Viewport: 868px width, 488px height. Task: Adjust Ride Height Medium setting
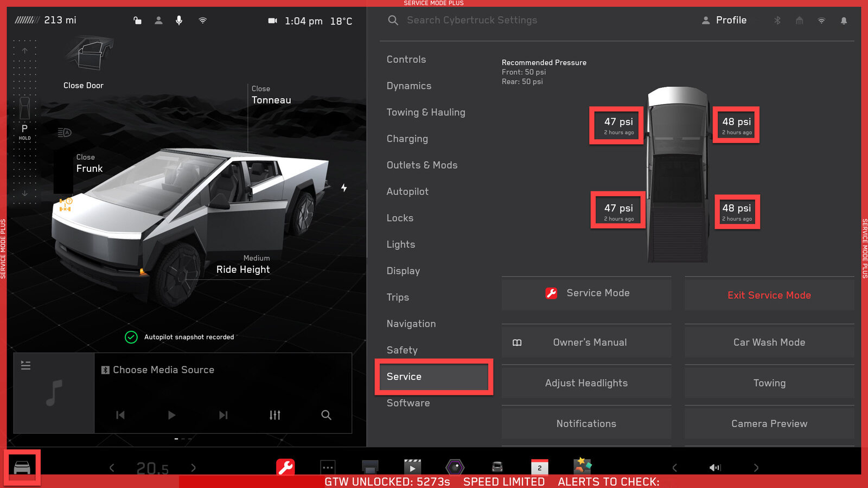[x=243, y=265]
